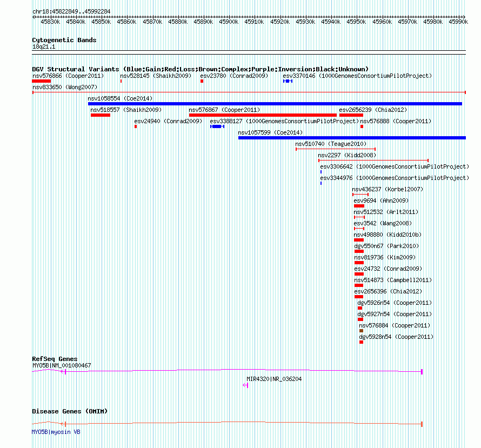The height and width of the screenshot is (448, 481).
Task: Open MYO5B|myosin VB OMIM link
Action: pos(56,432)
